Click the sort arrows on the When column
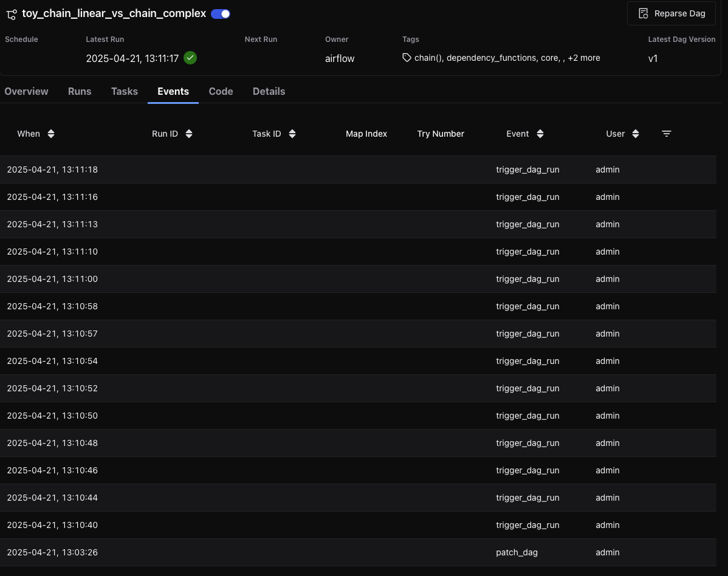 (50, 133)
